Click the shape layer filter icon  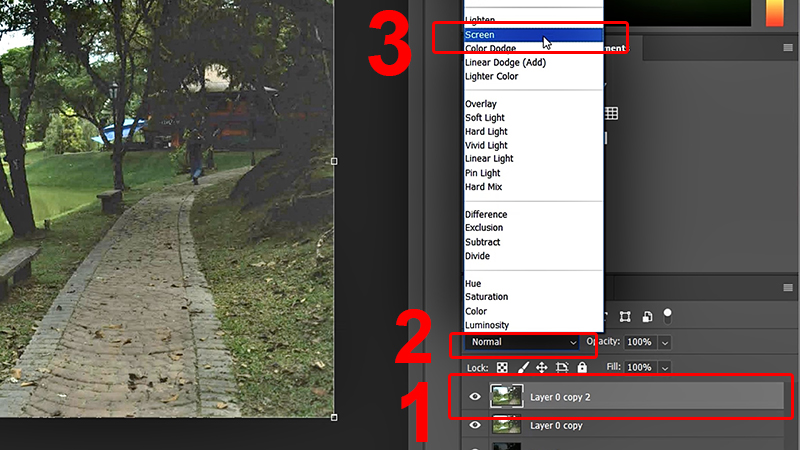pyautogui.click(x=625, y=317)
